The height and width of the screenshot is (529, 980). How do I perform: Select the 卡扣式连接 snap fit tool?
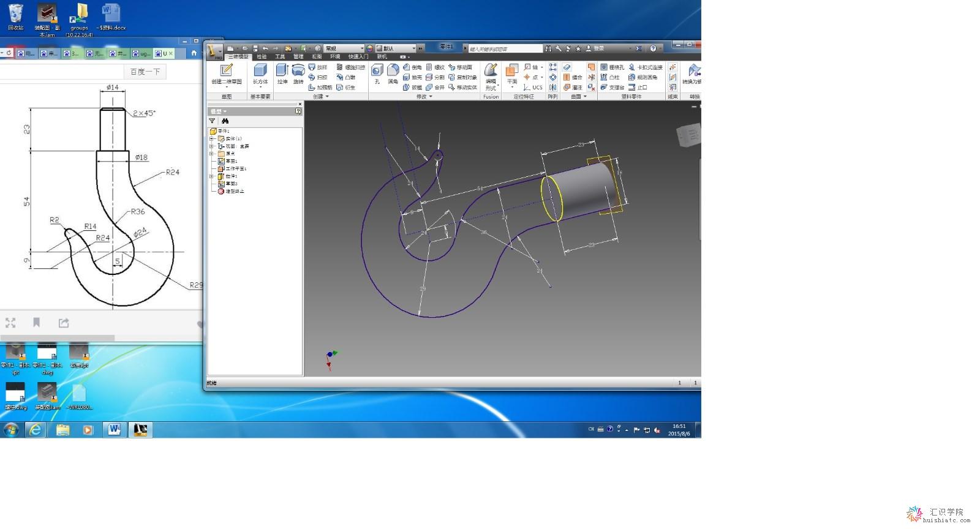(x=646, y=67)
